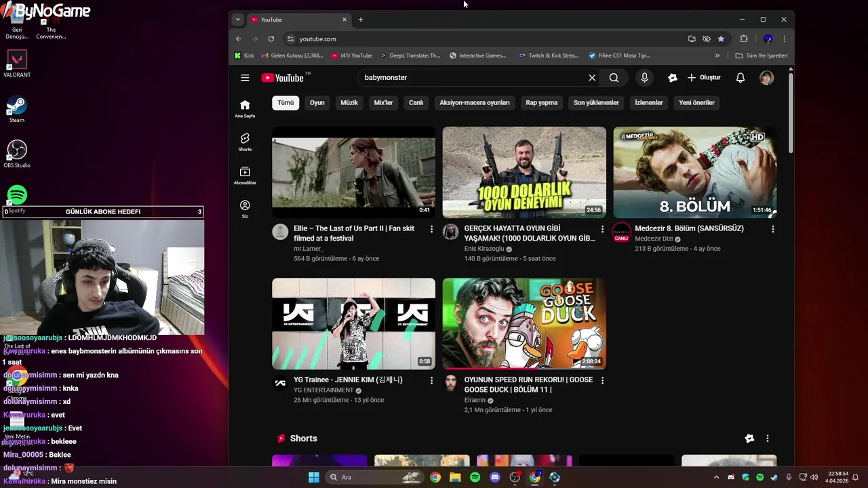Viewport: 868px width, 488px height.
Task: Open Chrome extensions puzzle icon
Action: (x=744, y=39)
